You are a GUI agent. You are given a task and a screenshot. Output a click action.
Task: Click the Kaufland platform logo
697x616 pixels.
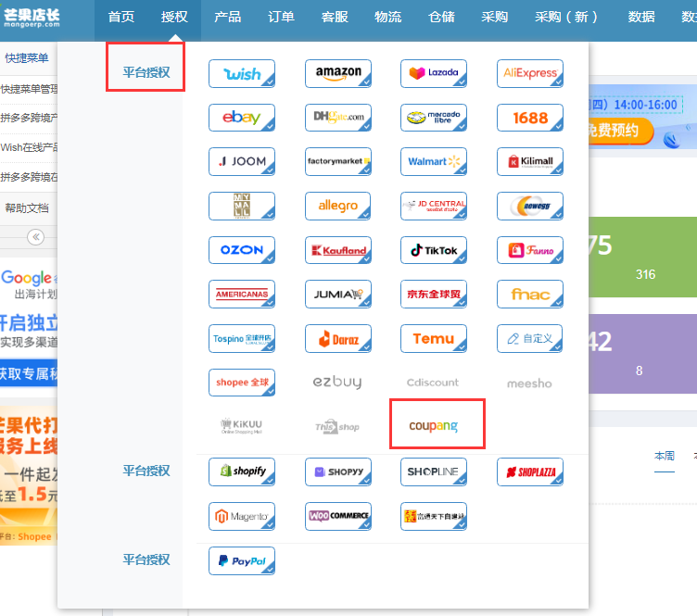(x=337, y=250)
